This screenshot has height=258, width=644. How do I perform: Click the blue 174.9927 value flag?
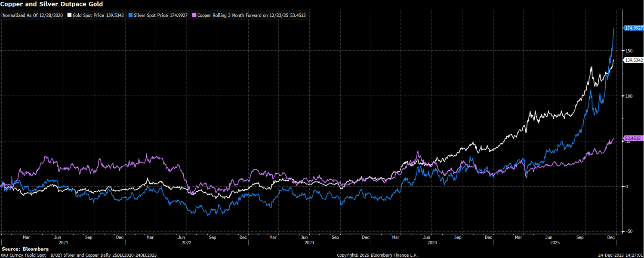click(x=633, y=28)
